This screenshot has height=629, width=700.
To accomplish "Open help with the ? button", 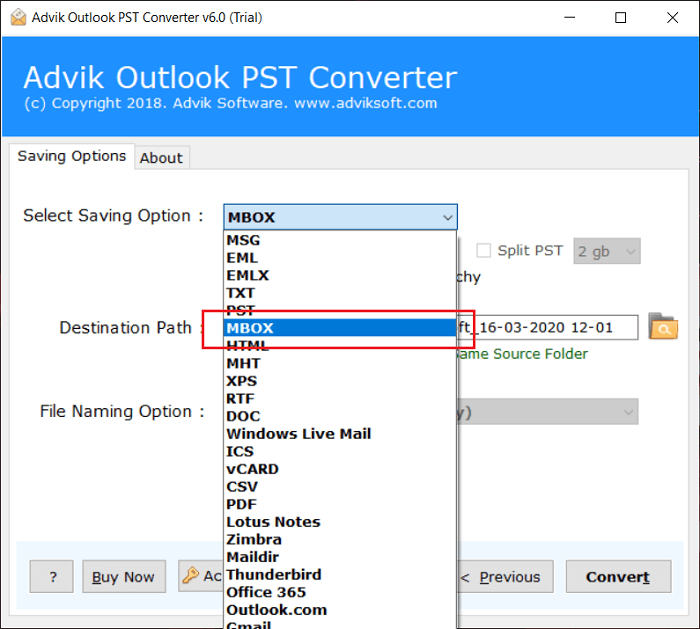I will click(51, 577).
